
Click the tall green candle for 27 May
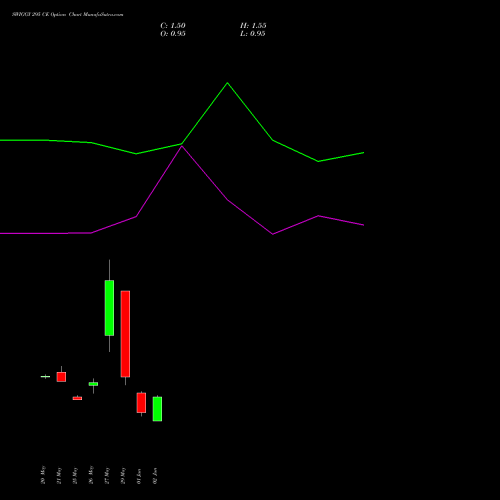(x=109, y=308)
